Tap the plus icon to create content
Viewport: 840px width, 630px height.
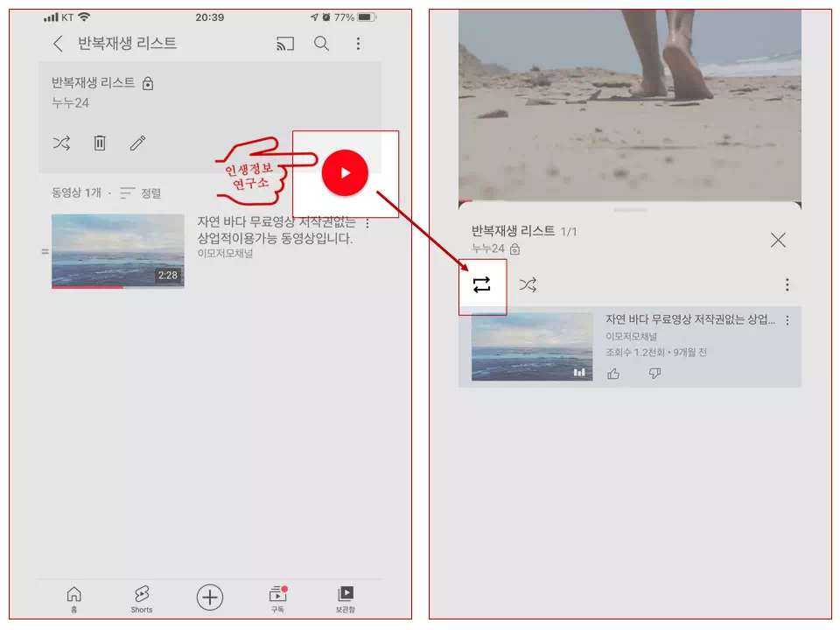click(x=209, y=598)
